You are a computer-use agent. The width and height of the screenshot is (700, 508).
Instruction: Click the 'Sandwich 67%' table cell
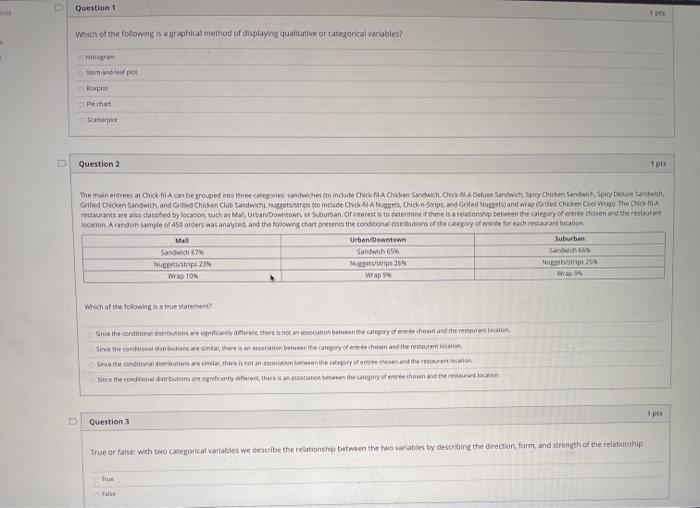click(182, 253)
